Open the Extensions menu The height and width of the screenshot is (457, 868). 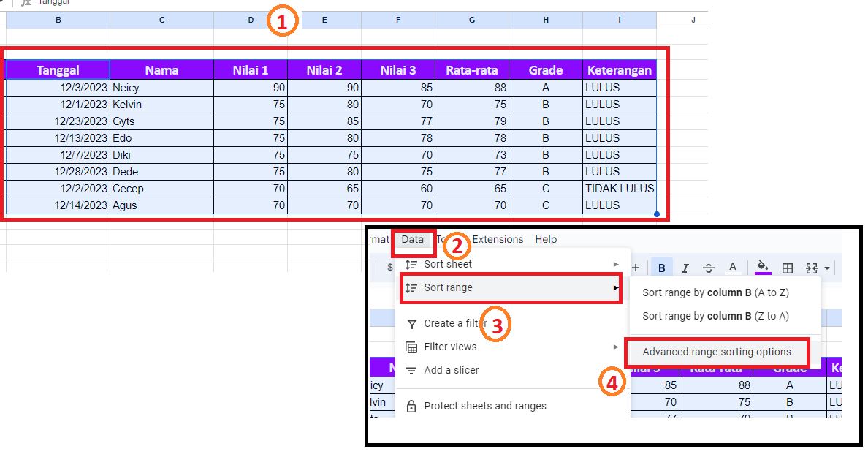coord(498,239)
